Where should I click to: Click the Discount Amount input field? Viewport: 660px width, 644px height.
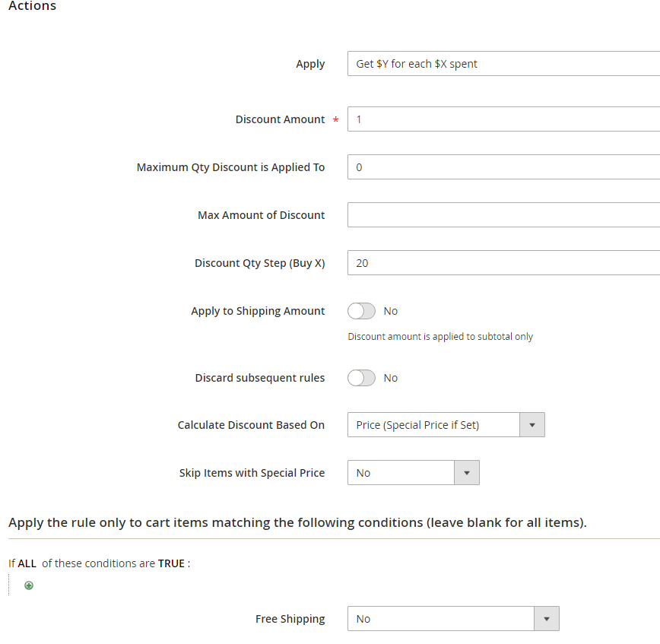502,119
